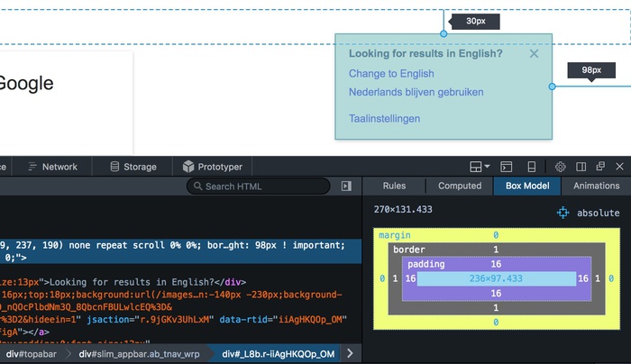Open the Animations tab
The width and height of the screenshot is (631, 364).
(x=596, y=187)
